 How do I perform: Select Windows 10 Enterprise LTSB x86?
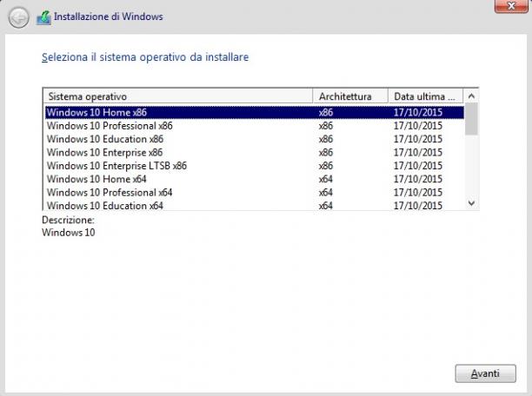click(x=255, y=166)
